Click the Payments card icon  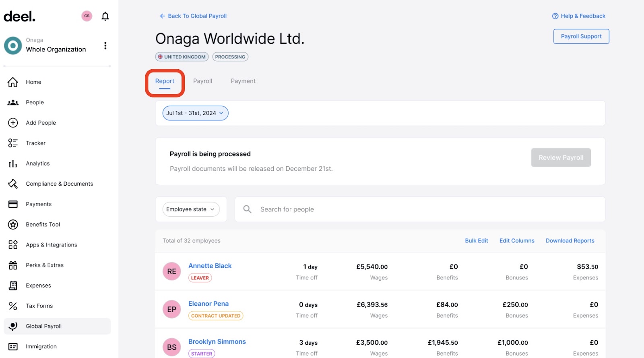point(13,204)
